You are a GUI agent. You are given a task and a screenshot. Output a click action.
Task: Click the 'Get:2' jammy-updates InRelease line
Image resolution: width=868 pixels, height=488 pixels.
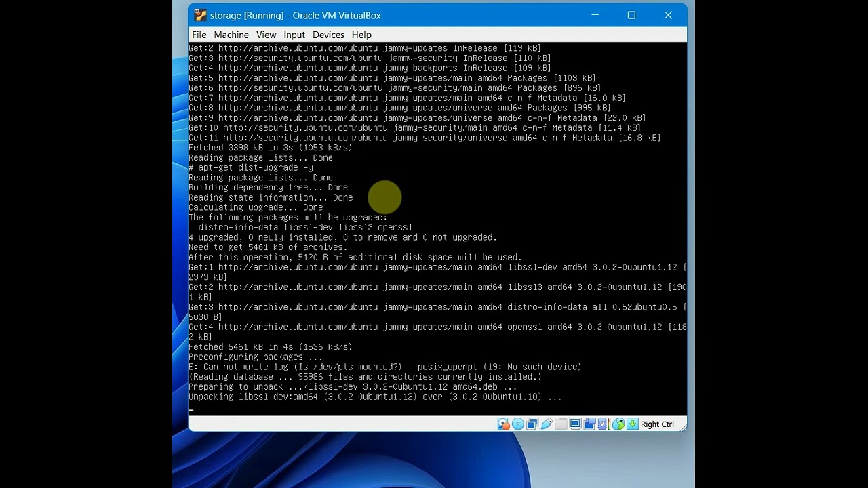(x=365, y=48)
